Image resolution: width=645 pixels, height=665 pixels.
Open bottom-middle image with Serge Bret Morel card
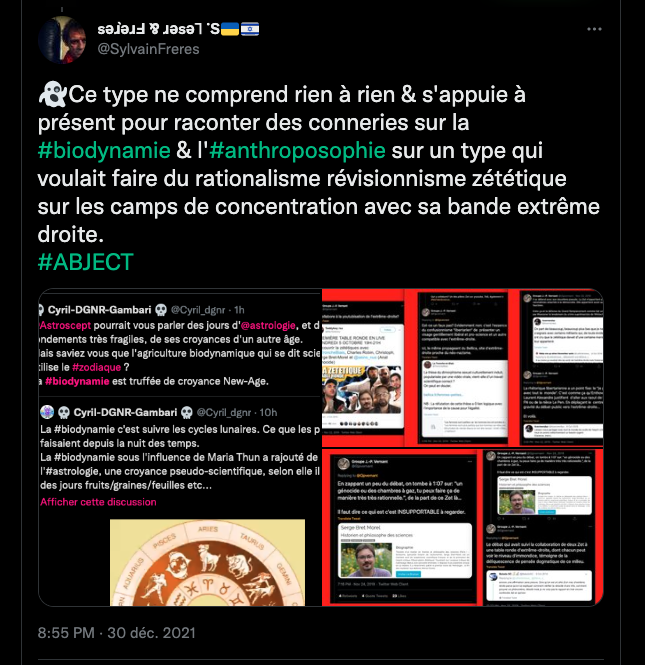(x=402, y=528)
